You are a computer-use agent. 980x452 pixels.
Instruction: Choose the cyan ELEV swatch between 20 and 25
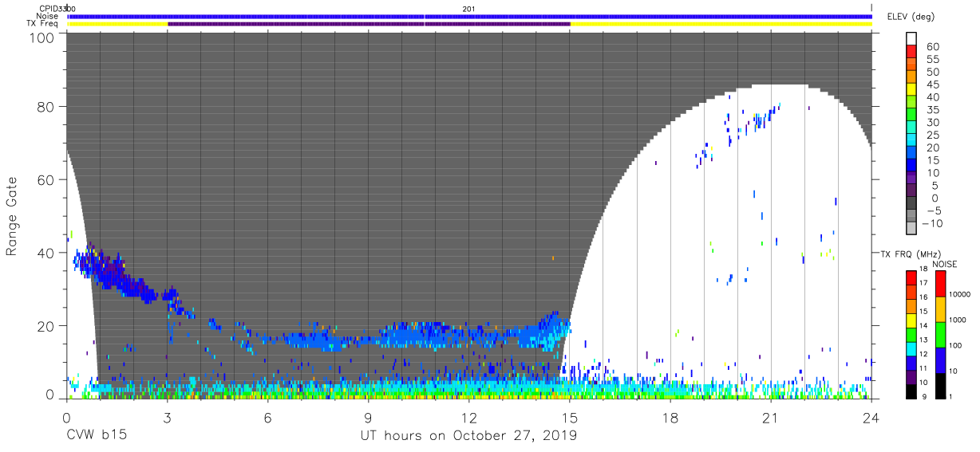(x=911, y=141)
